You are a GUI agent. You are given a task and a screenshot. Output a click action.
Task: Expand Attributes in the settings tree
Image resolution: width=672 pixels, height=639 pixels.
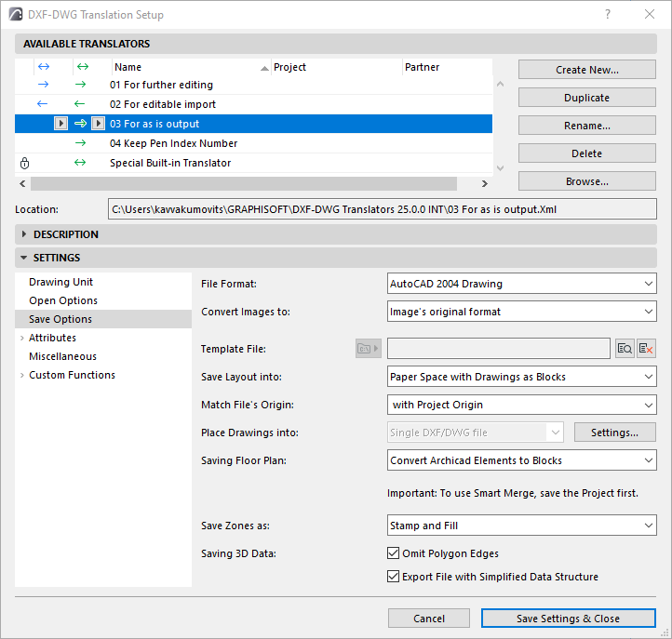pyautogui.click(x=21, y=338)
